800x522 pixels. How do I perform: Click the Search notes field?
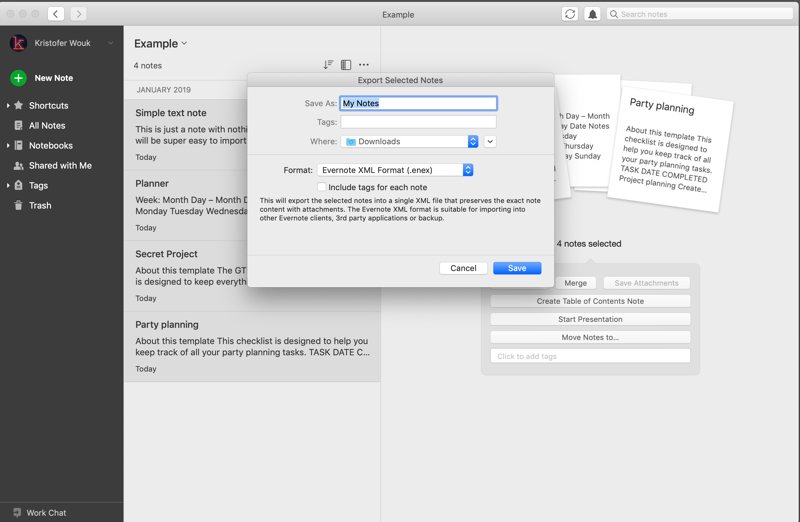(699, 14)
